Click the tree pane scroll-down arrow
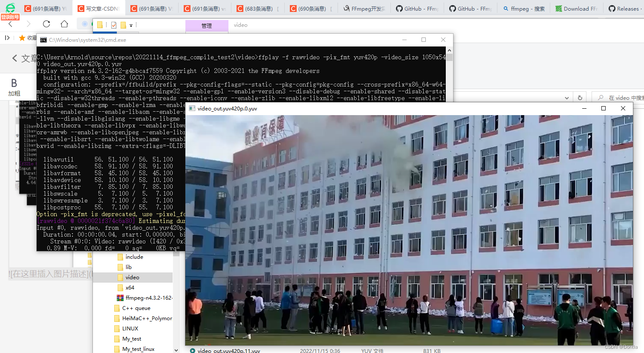Viewport: 644px width, 353px height. (176, 350)
